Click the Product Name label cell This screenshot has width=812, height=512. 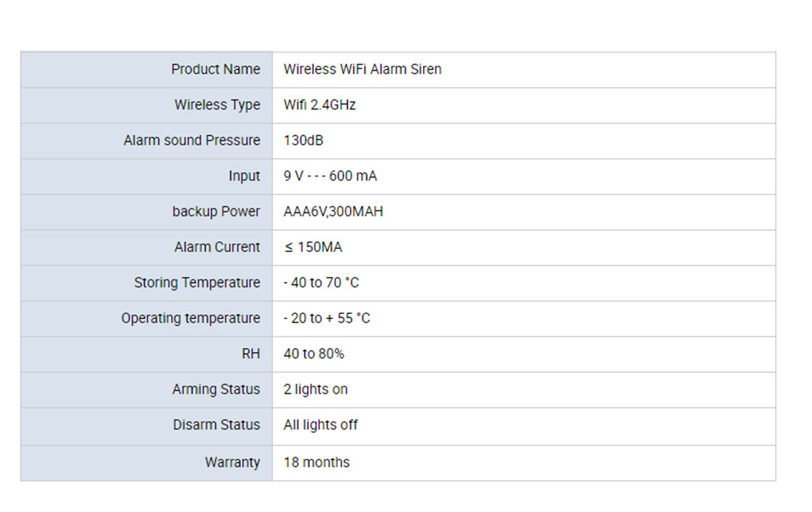[x=216, y=69]
